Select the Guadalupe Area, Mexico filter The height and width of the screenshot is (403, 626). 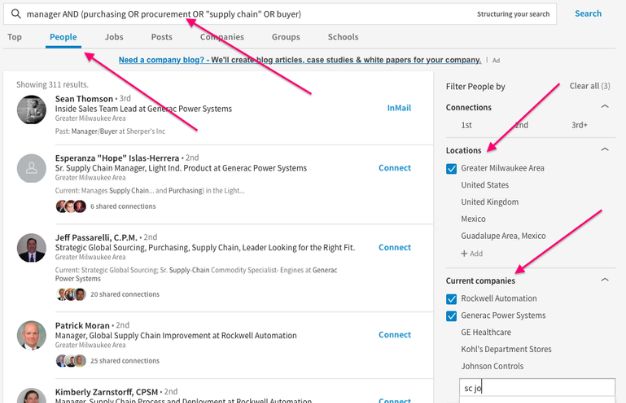(x=503, y=236)
